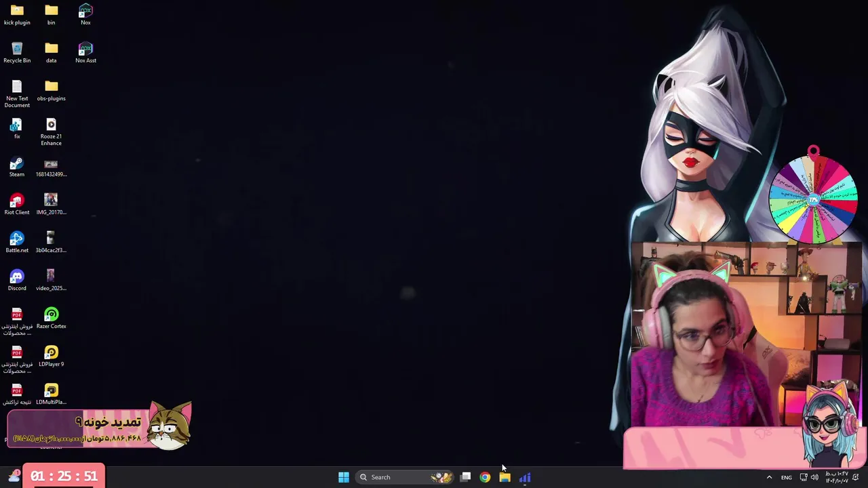Show hidden system tray icons

pos(769,477)
